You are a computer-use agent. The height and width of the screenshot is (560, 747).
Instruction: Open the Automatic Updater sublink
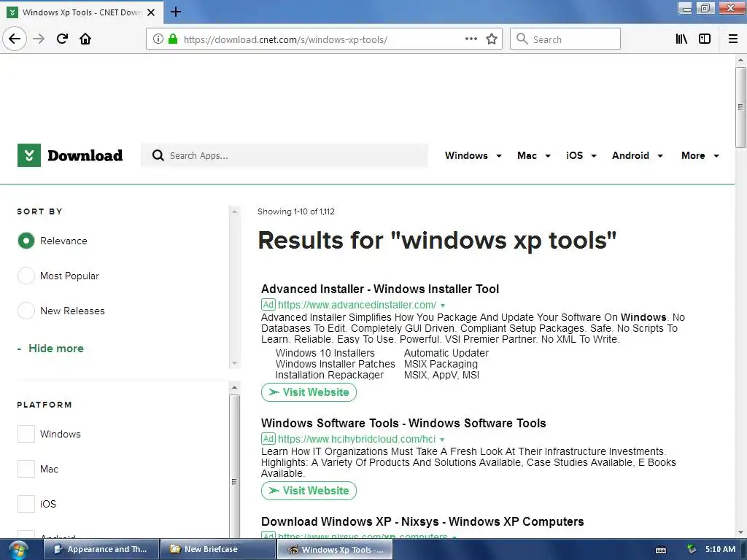coord(446,354)
